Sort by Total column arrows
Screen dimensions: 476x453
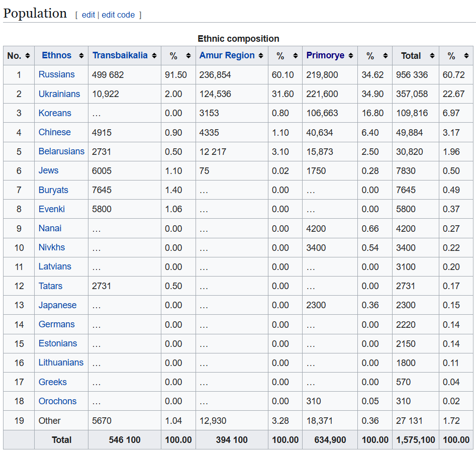(x=432, y=56)
